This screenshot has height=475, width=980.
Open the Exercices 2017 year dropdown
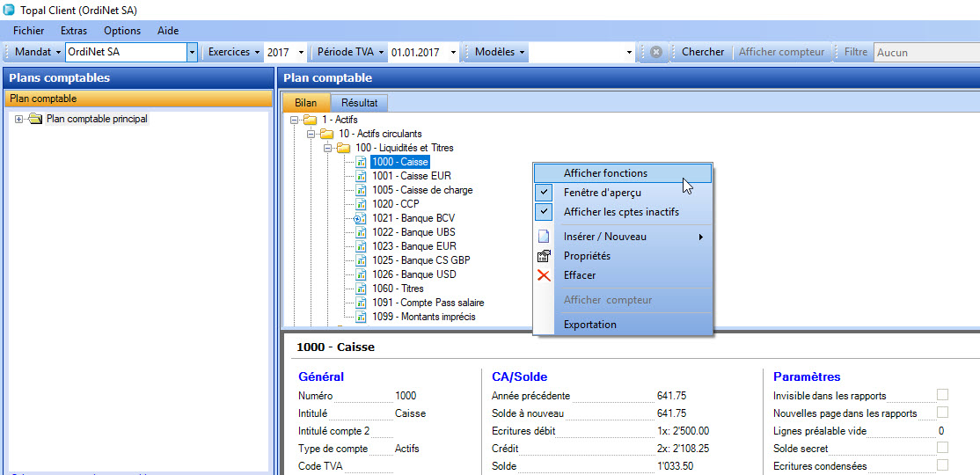(x=301, y=53)
